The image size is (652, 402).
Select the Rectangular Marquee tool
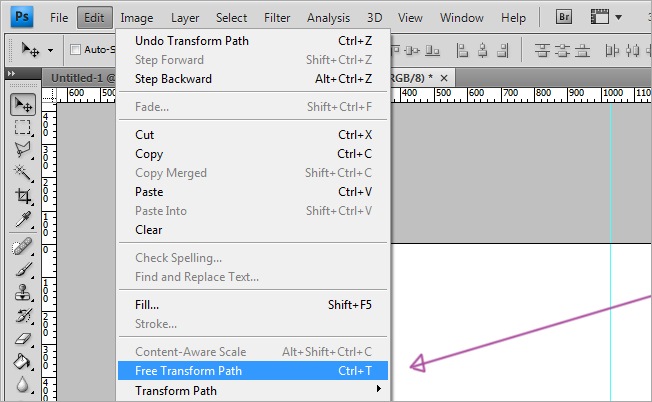tap(22, 128)
